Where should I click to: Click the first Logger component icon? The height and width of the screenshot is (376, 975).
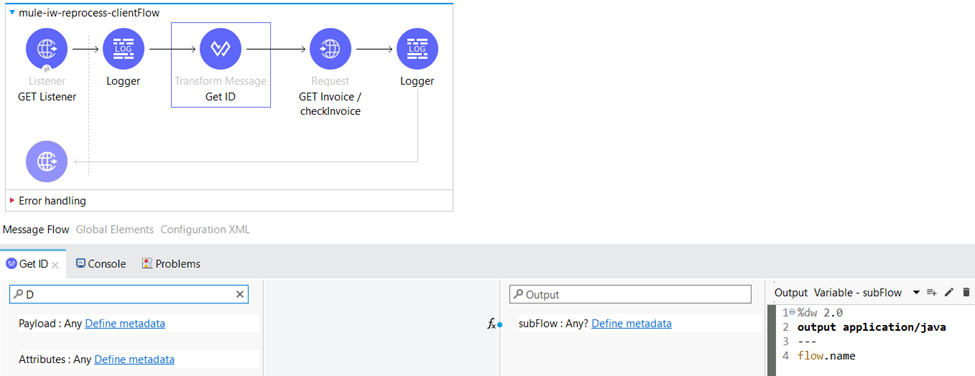pyautogui.click(x=123, y=49)
